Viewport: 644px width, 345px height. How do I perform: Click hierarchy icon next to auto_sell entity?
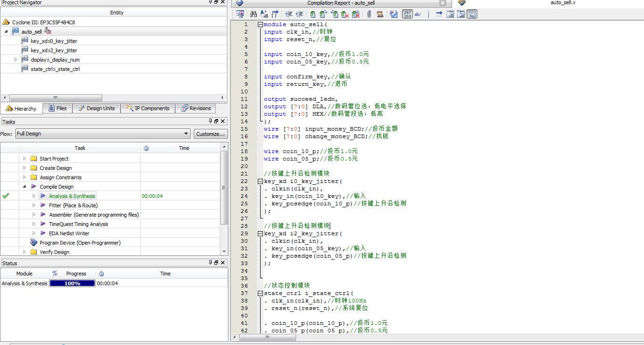pyautogui.click(x=48, y=31)
